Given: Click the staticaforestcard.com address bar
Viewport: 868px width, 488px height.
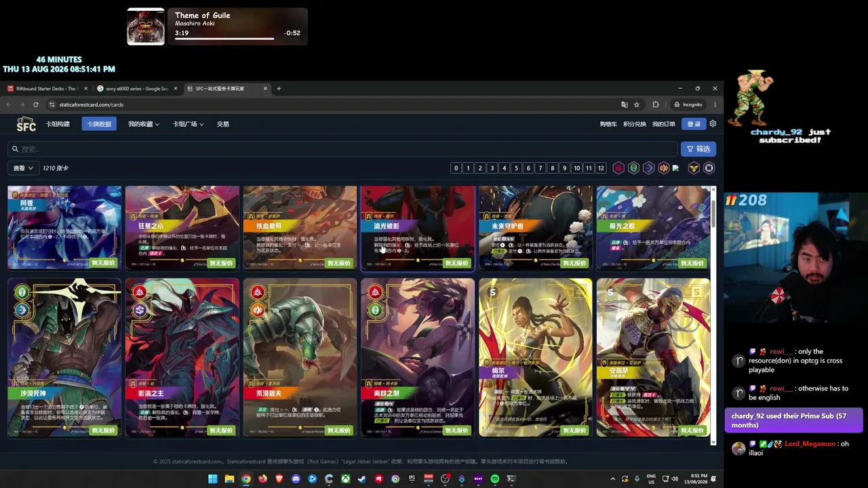Looking at the screenshot, I should tap(332, 104).
